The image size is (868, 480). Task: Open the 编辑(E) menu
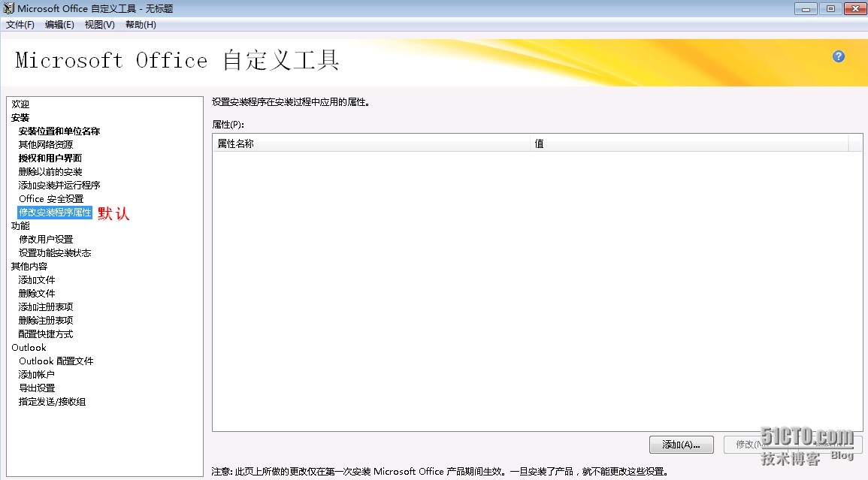pyautogui.click(x=59, y=24)
